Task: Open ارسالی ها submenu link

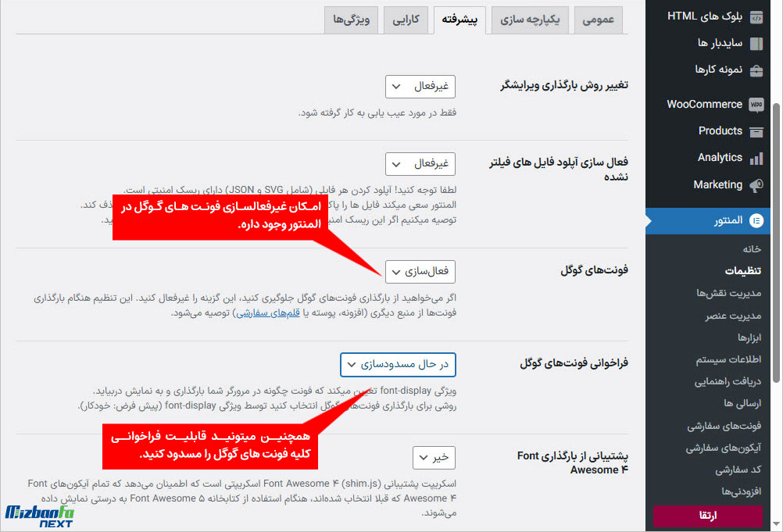Action: tap(742, 404)
